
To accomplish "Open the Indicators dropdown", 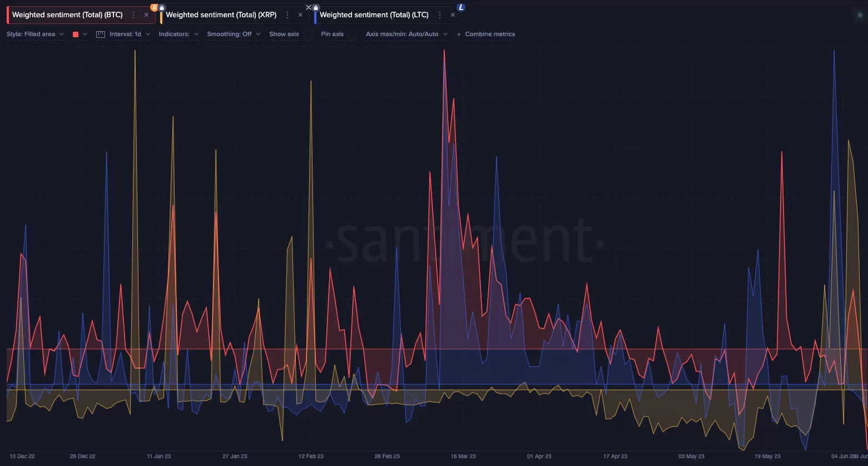I will point(178,34).
